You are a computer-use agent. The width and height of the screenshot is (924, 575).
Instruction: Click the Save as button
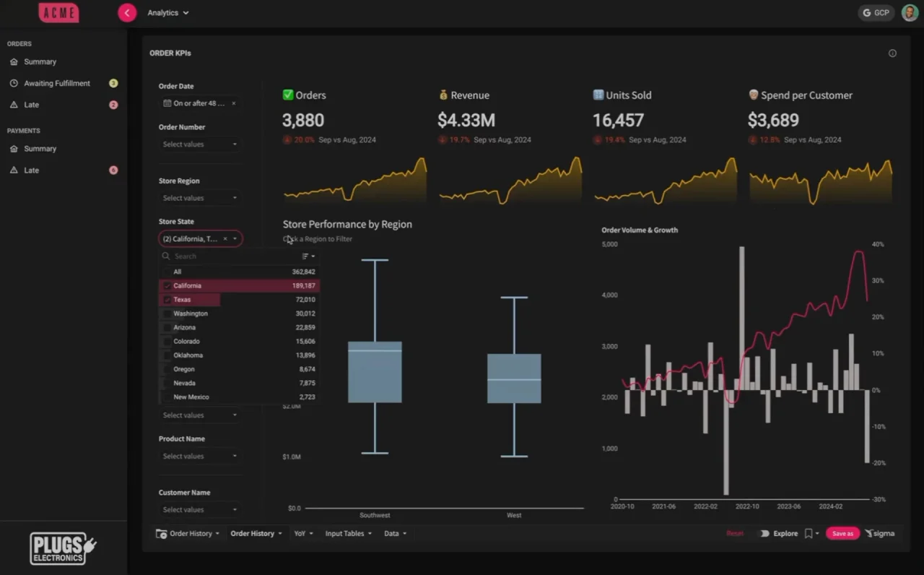click(x=842, y=534)
